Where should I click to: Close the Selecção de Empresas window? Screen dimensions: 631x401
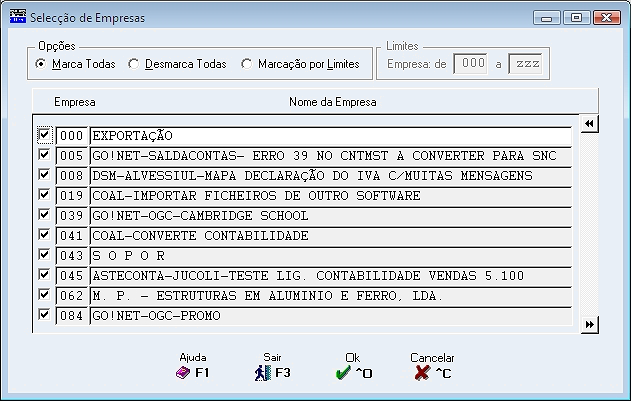(x=606, y=18)
